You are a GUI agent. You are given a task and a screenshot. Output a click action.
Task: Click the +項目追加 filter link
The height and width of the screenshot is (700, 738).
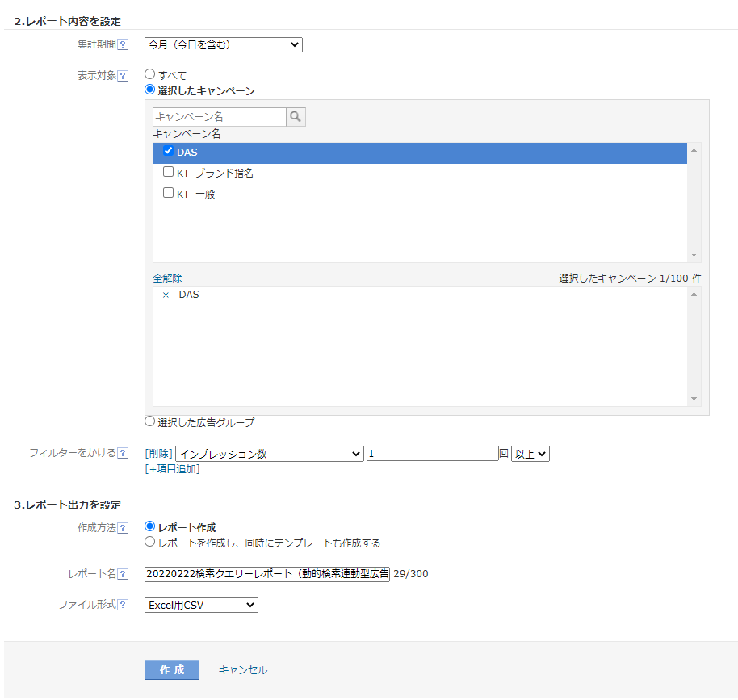point(172,469)
